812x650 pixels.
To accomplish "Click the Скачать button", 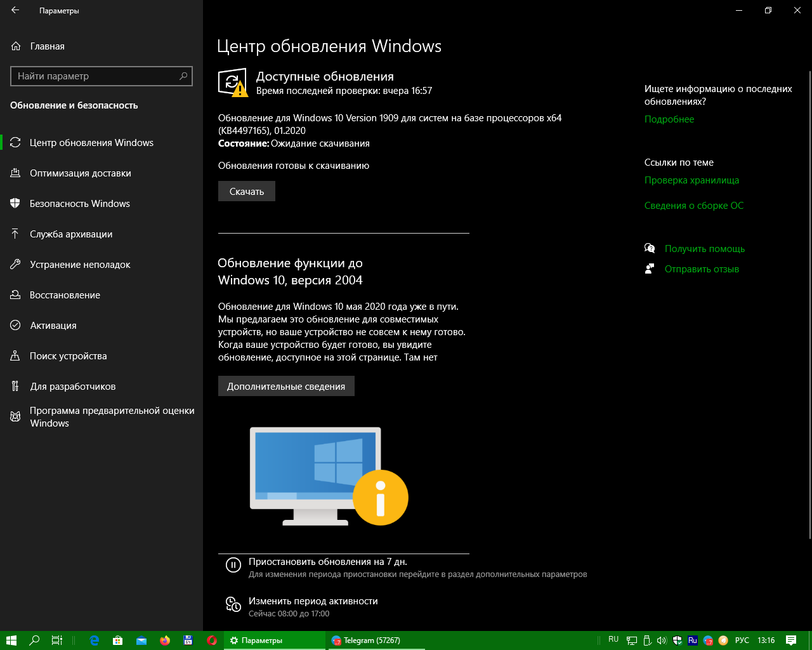I will pyautogui.click(x=247, y=192).
